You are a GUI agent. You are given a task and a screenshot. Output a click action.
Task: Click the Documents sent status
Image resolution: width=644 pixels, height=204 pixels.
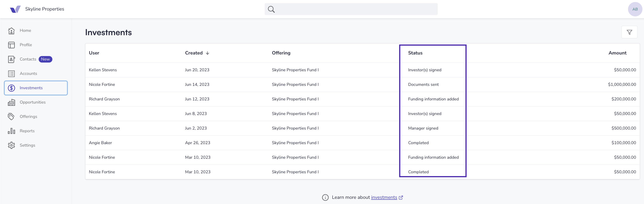(x=423, y=85)
